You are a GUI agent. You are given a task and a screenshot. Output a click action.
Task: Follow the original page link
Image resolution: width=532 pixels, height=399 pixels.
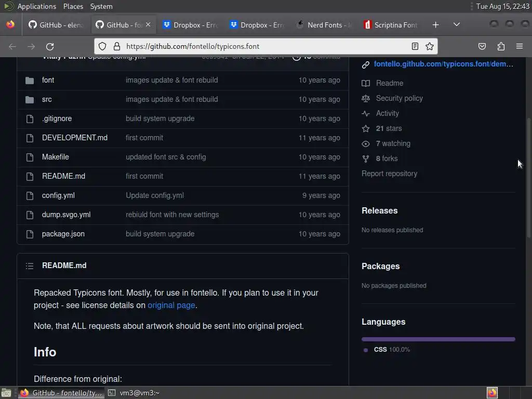tap(171, 305)
